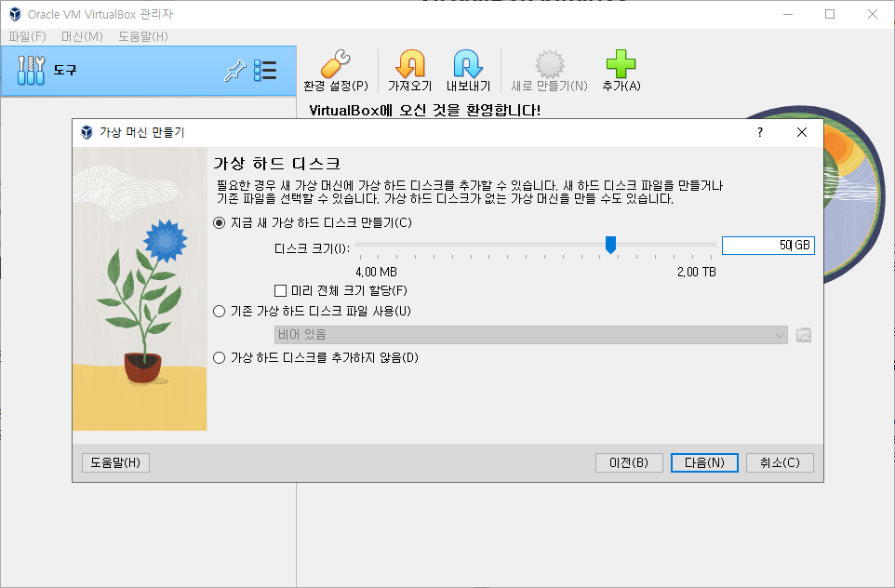Image resolution: width=895 pixels, height=588 pixels.
Task: Open the 파일(F) menu
Action: (x=27, y=36)
